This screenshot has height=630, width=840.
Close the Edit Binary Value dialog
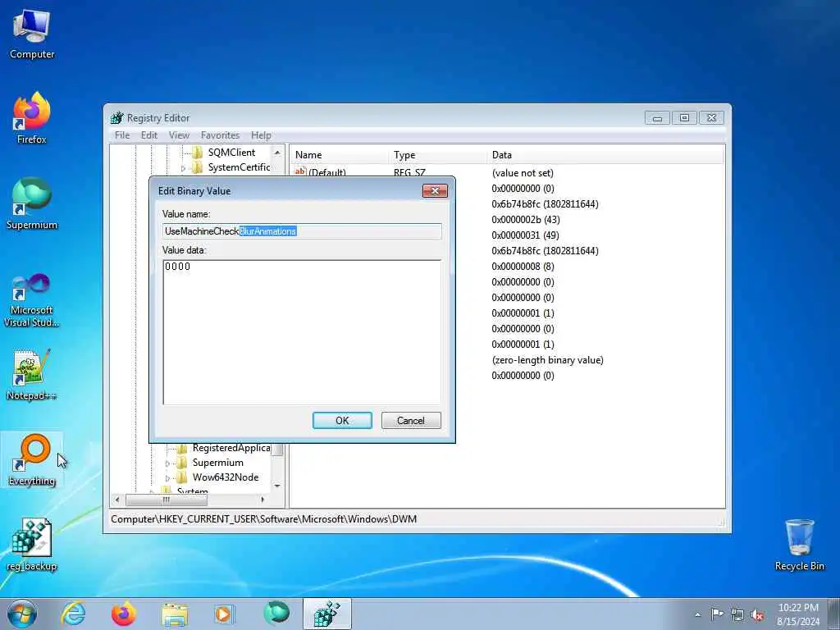click(x=435, y=190)
